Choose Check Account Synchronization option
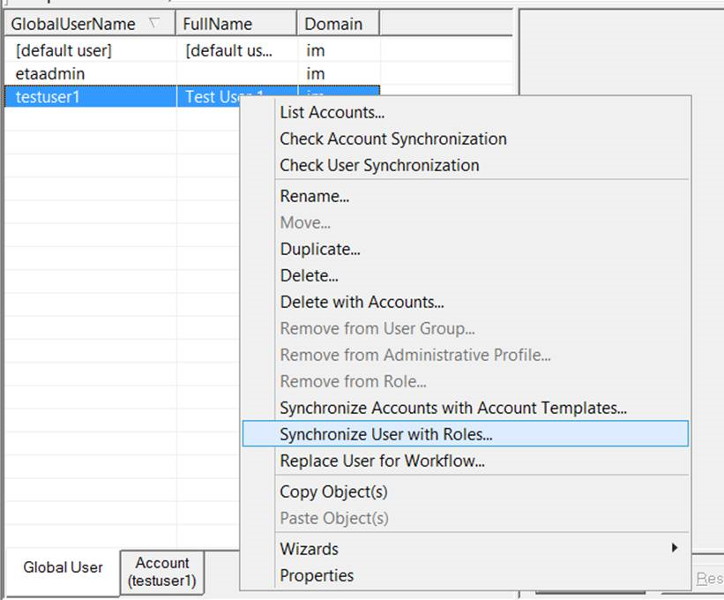The width and height of the screenshot is (724, 600). coord(393,139)
